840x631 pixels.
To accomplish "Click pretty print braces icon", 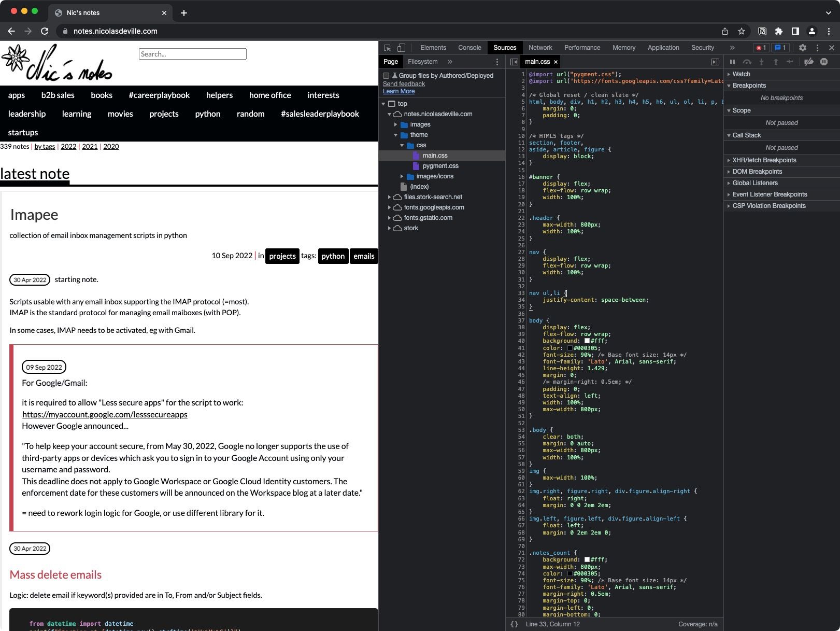I will (515, 624).
